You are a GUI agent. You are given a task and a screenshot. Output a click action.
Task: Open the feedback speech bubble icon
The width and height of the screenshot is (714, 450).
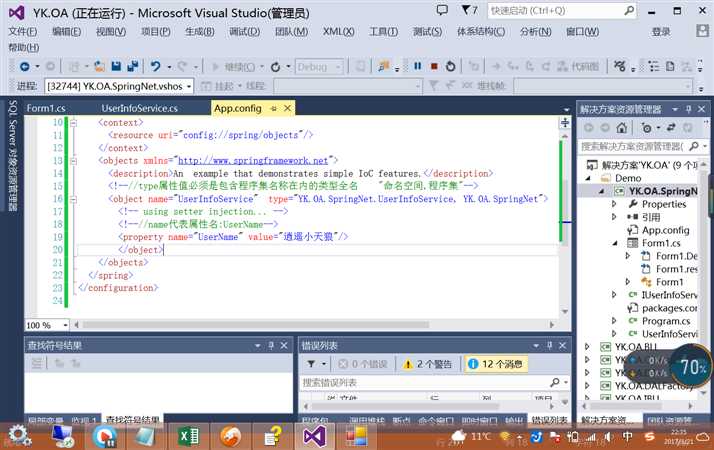pos(442,10)
